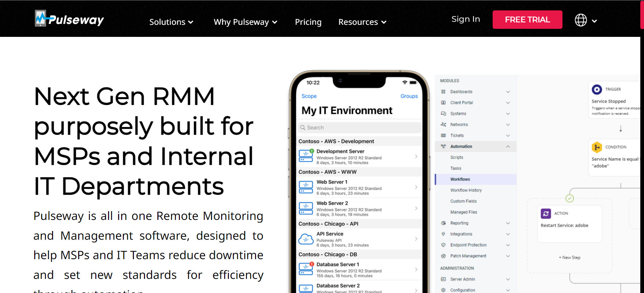Open the Solutions menu
644x293 pixels.
[x=171, y=22]
